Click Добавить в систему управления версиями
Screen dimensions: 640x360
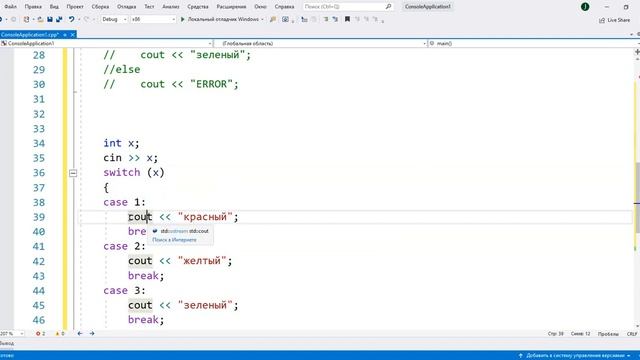575,356
